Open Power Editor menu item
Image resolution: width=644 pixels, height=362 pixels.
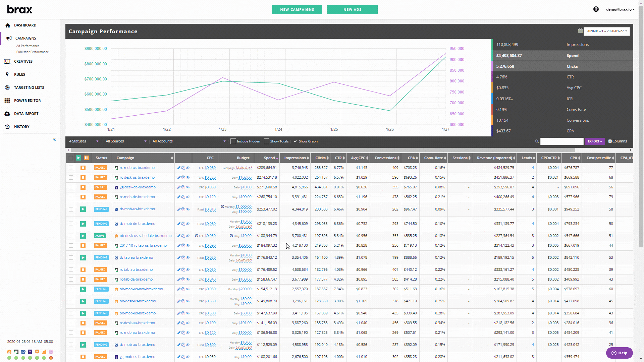27,101
